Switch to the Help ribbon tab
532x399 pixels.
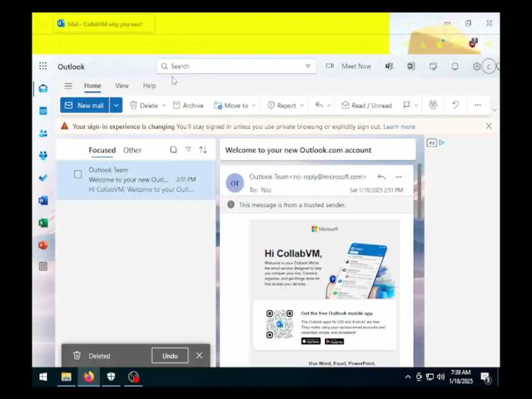point(149,86)
